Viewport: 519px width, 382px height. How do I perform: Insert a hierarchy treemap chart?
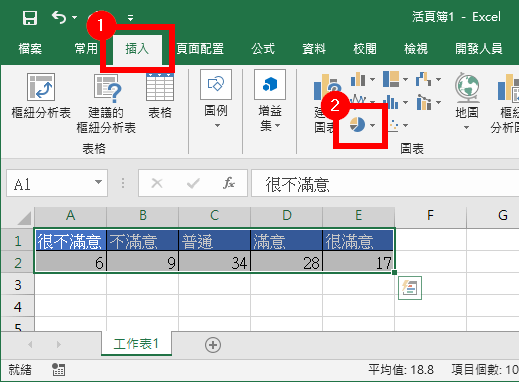[x=391, y=79]
